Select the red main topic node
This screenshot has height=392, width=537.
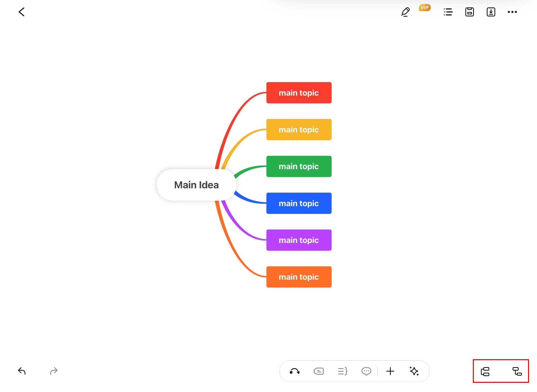point(299,93)
